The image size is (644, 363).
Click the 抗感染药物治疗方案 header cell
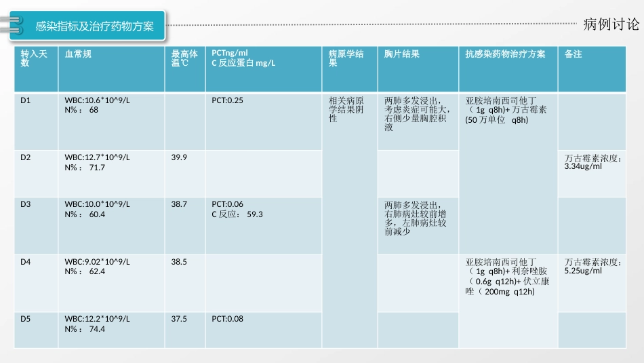(x=508, y=69)
